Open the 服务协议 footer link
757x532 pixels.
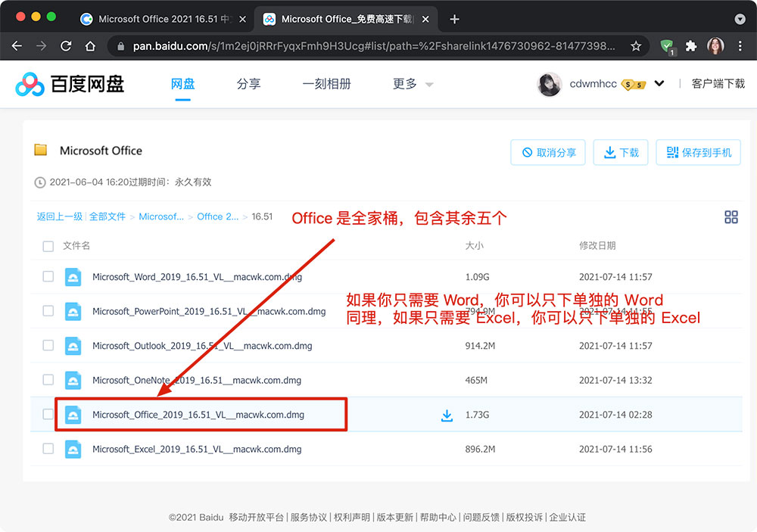(309, 518)
